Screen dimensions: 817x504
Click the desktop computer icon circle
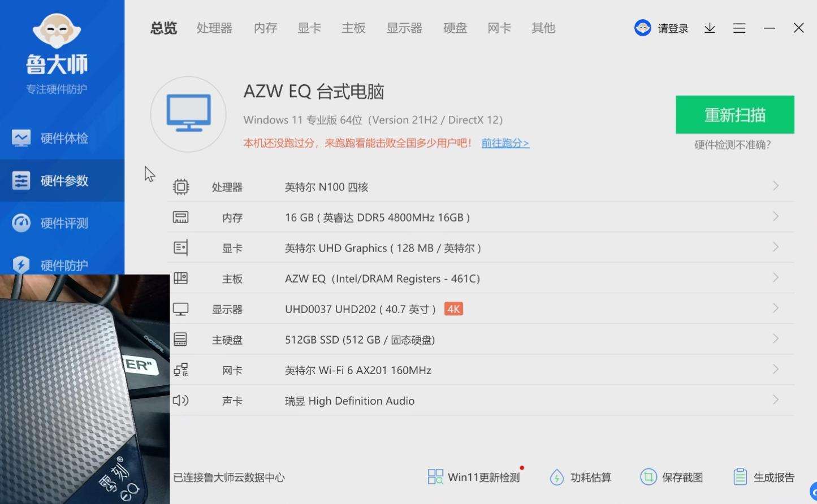(188, 114)
